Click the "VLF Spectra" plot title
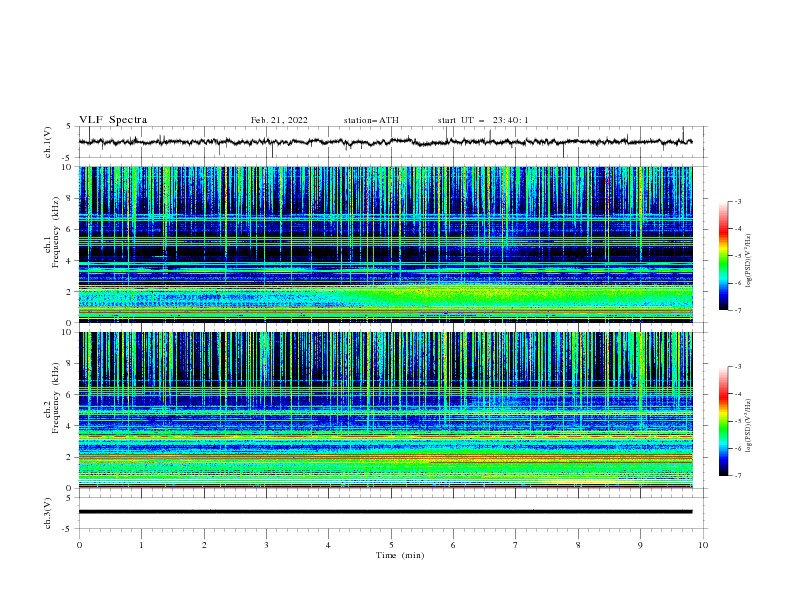This screenshot has width=792, height=612. coord(113,120)
